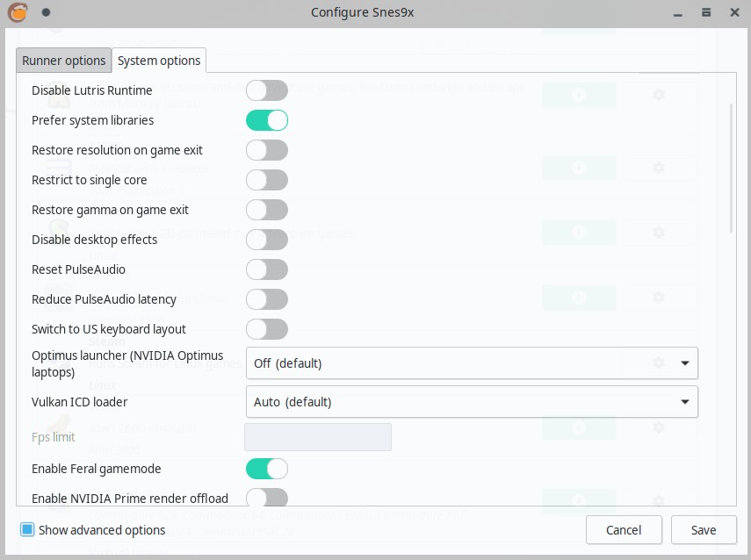Uncheck Show advanced options checkbox

[x=27, y=529]
